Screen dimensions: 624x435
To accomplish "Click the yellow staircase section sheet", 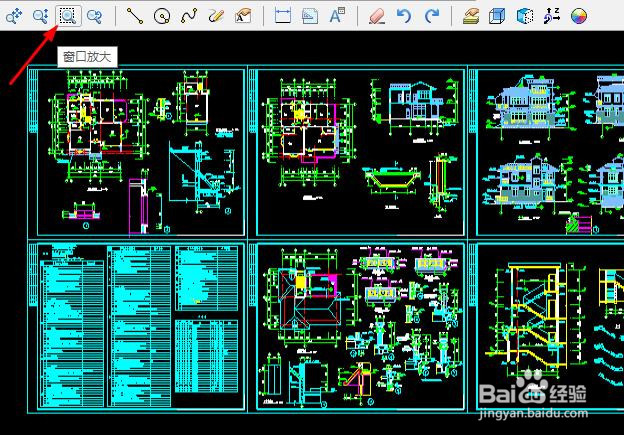I will point(546,326).
